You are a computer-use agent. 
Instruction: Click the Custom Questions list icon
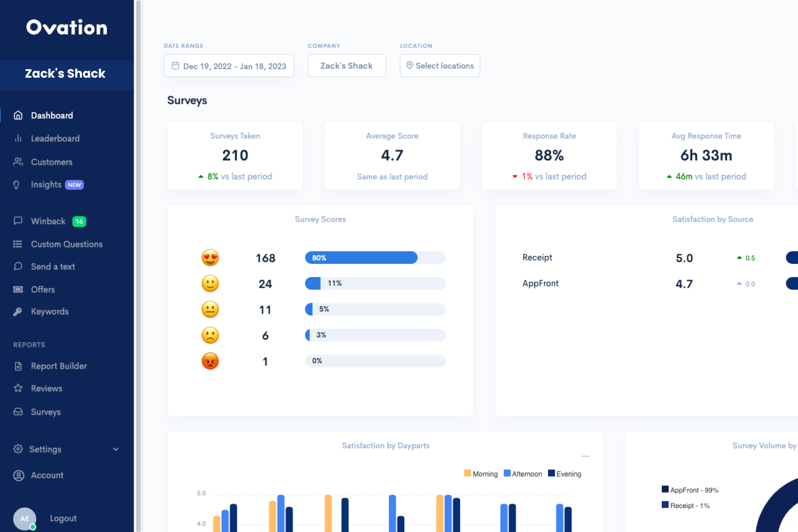pyautogui.click(x=18, y=244)
